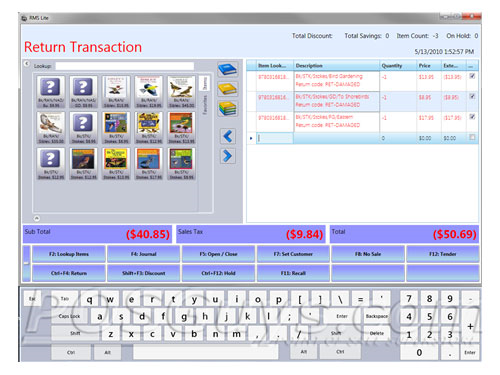Screen dimensions: 500x375
Task: Click the F12: Tender button
Action: coord(443,254)
